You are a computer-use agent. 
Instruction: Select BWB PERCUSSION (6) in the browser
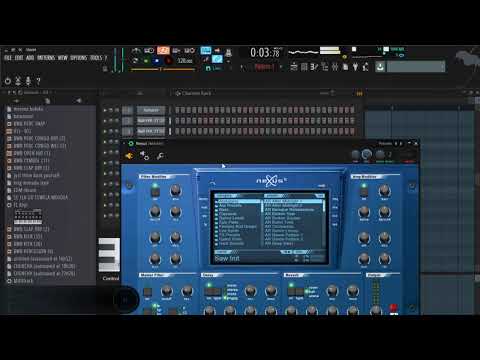coord(33,251)
